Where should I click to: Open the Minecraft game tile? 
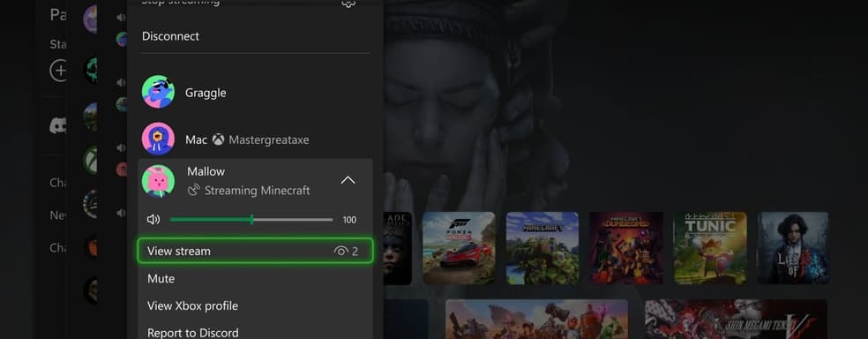click(542, 248)
